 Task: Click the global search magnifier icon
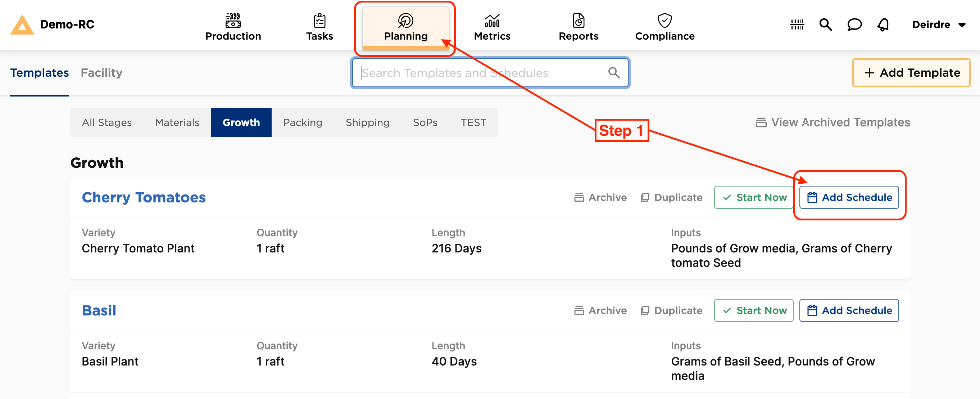[x=826, y=25]
